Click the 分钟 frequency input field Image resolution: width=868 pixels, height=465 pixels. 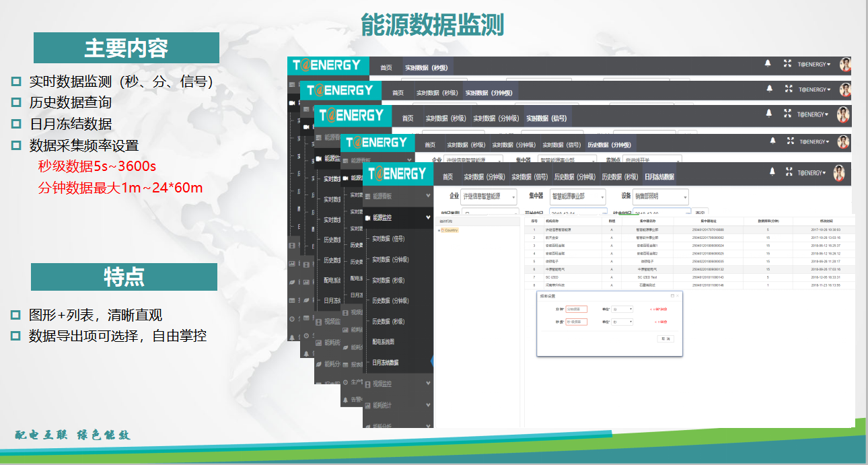(576, 310)
